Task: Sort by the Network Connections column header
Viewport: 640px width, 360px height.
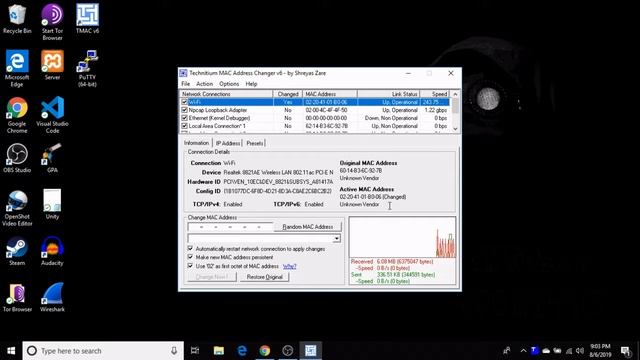Action: click(227, 94)
